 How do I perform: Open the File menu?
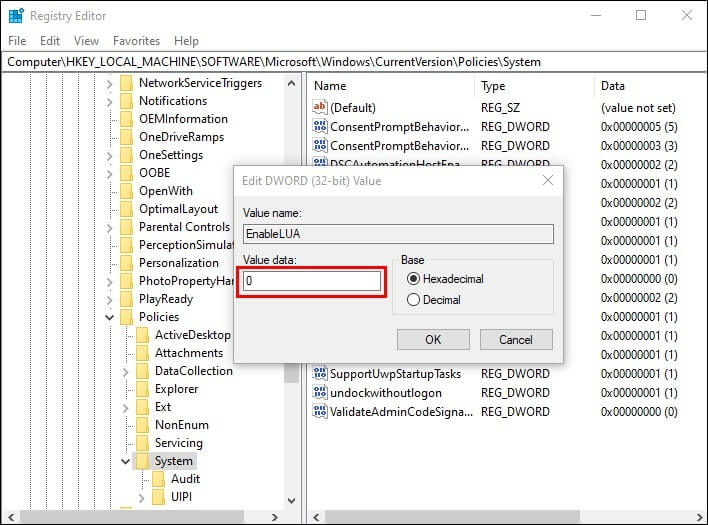tap(17, 41)
